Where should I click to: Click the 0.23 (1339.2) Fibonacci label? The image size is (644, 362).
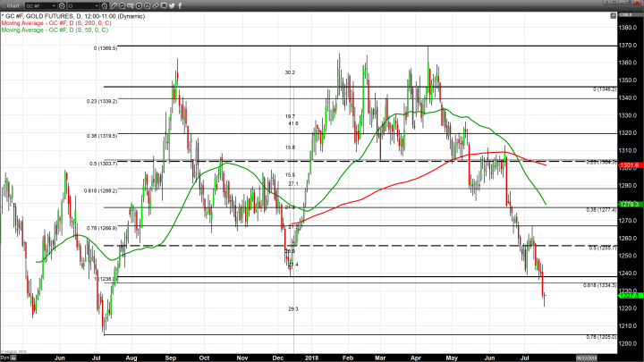click(x=102, y=101)
